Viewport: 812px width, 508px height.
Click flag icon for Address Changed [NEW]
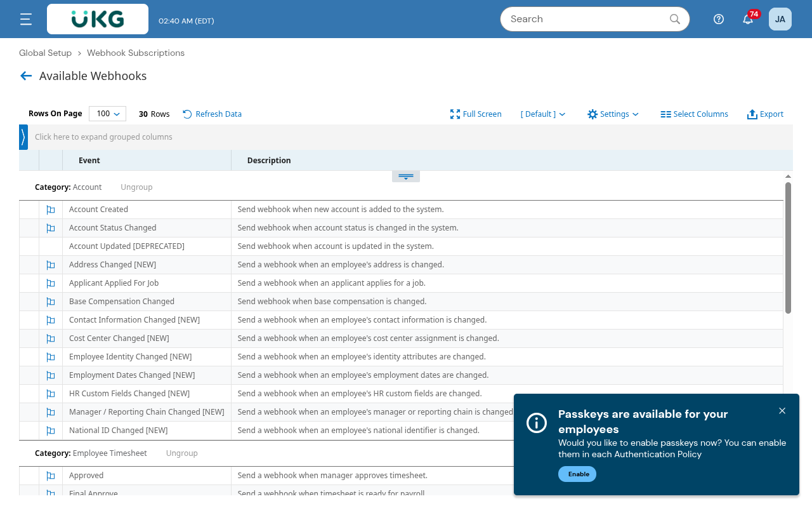click(x=51, y=265)
